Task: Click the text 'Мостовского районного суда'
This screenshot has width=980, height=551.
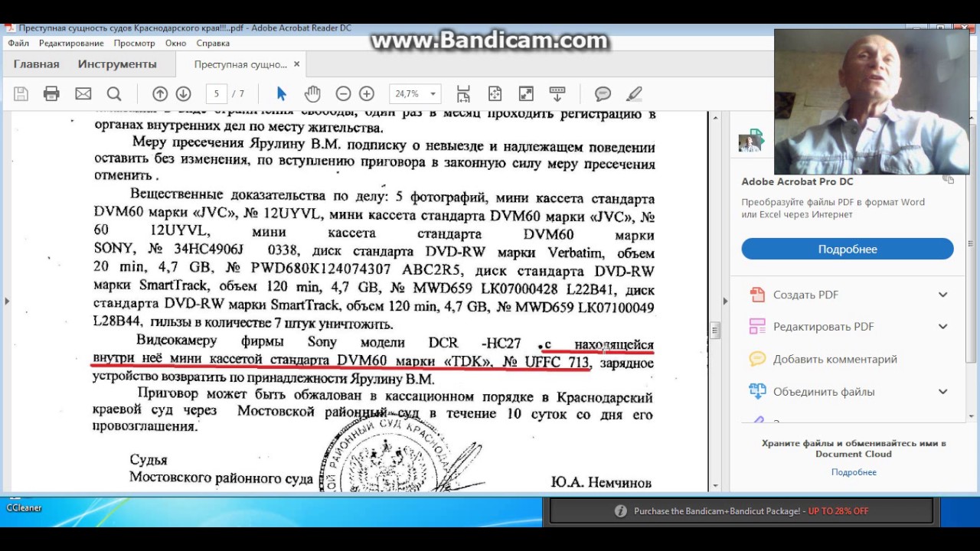Action: coord(220,478)
